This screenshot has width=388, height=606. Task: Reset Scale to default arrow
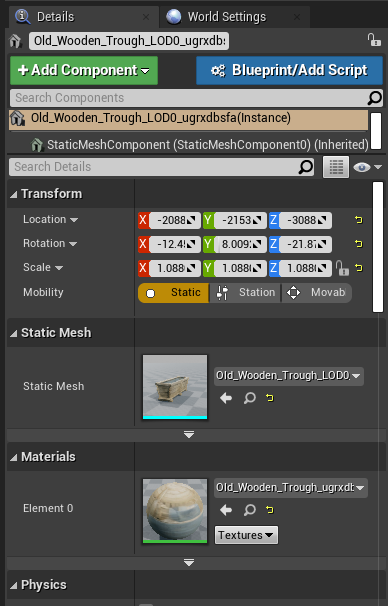click(359, 268)
